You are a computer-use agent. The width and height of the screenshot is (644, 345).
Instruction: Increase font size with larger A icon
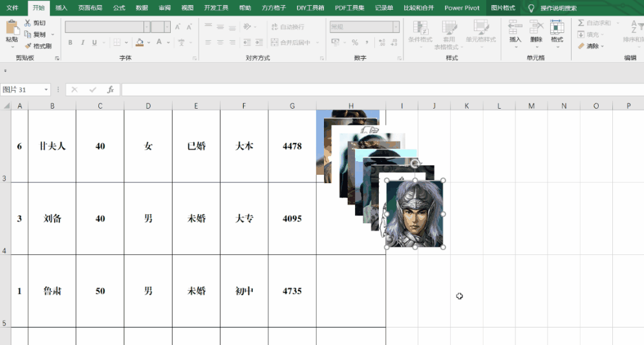tap(178, 27)
